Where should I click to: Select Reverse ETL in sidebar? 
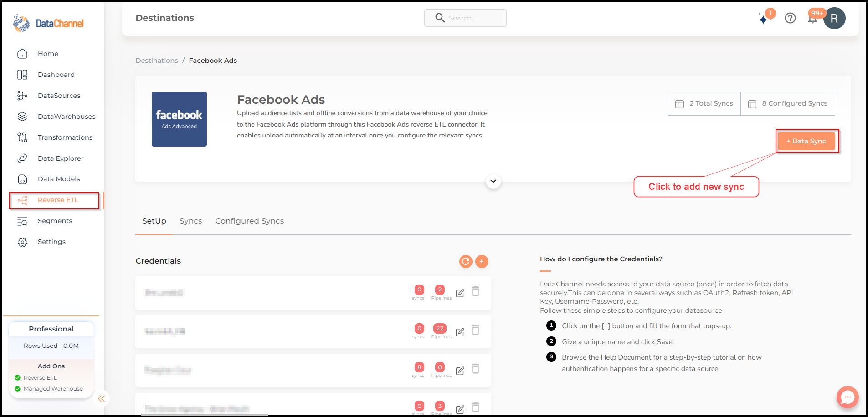click(x=54, y=200)
